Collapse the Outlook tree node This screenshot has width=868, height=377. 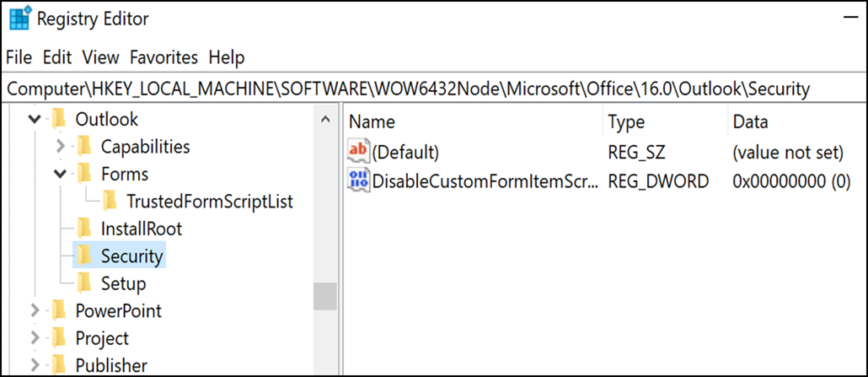click(x=34, y=120)
